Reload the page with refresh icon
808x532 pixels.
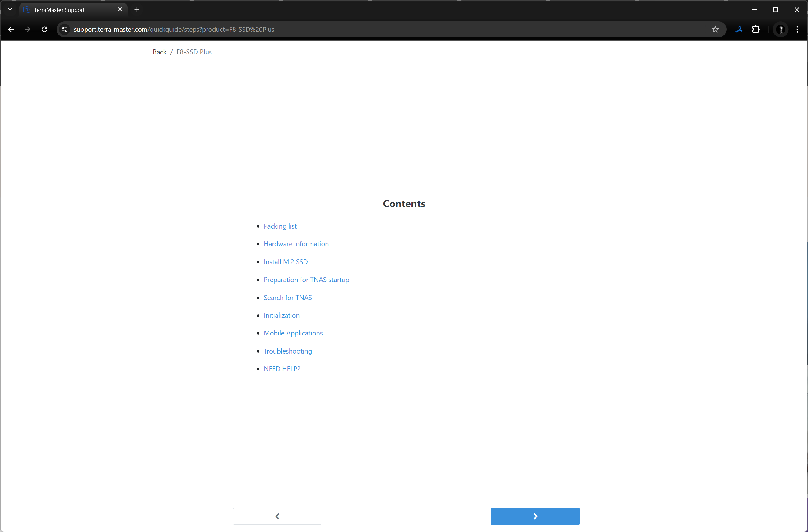[44, 30]
